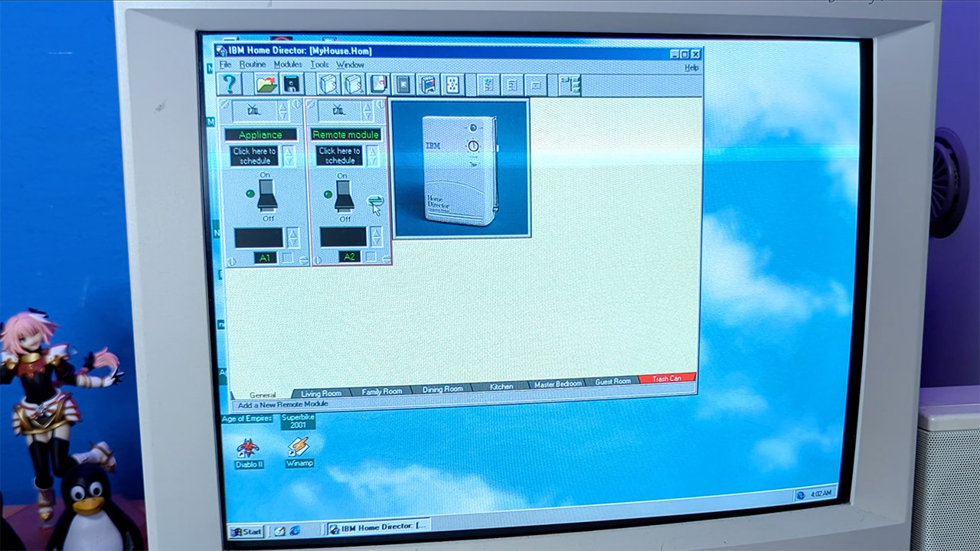Click the IBM Home Director module photo
This screenshot has height=551, width=980.
461,169
